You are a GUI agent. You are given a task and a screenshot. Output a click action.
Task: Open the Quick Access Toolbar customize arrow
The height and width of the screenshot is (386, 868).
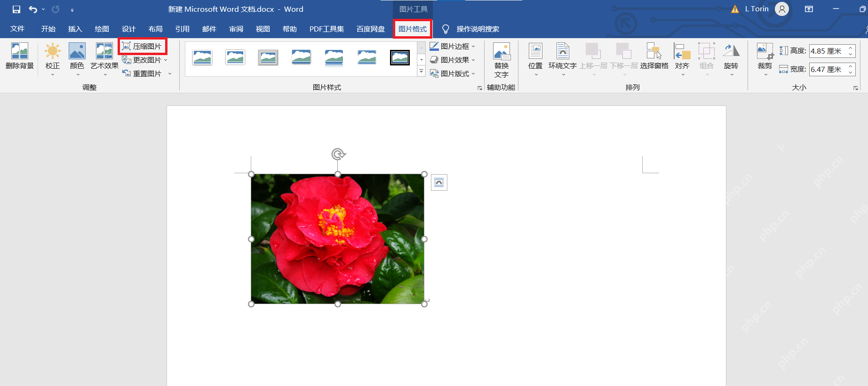pos(72,10)
